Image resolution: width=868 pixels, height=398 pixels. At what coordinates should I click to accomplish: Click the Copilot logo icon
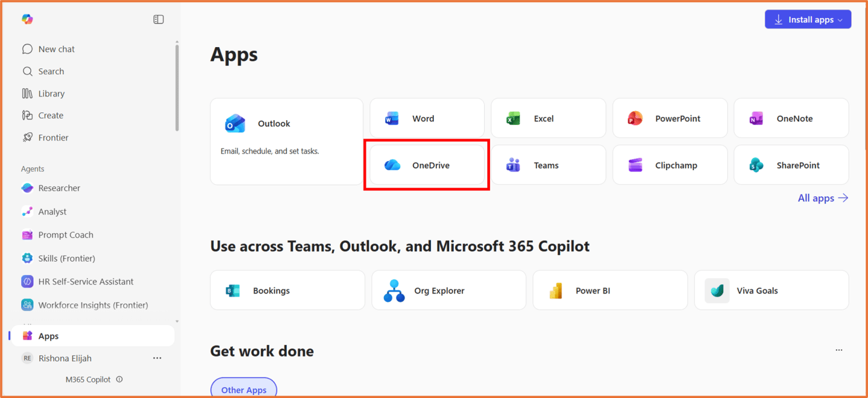coord(27,19)
